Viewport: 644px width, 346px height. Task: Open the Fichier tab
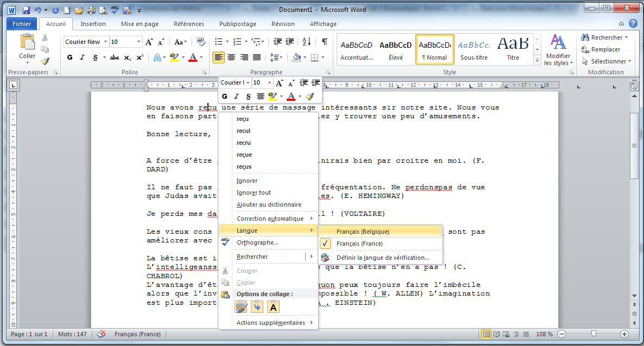[x=22, y=24]
